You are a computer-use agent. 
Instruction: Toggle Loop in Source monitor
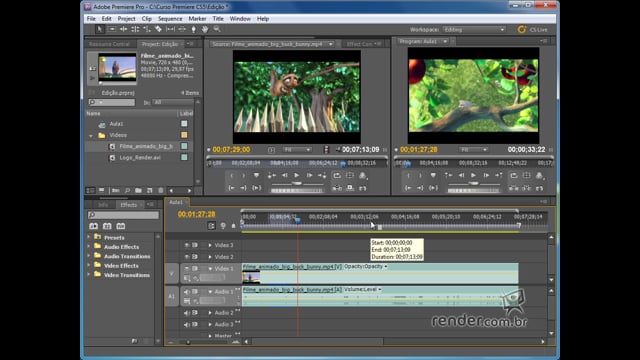337,176
